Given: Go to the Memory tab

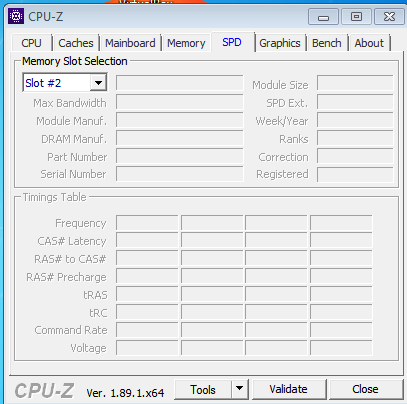Looking at the screenshot, I should (x=186, y=43).
